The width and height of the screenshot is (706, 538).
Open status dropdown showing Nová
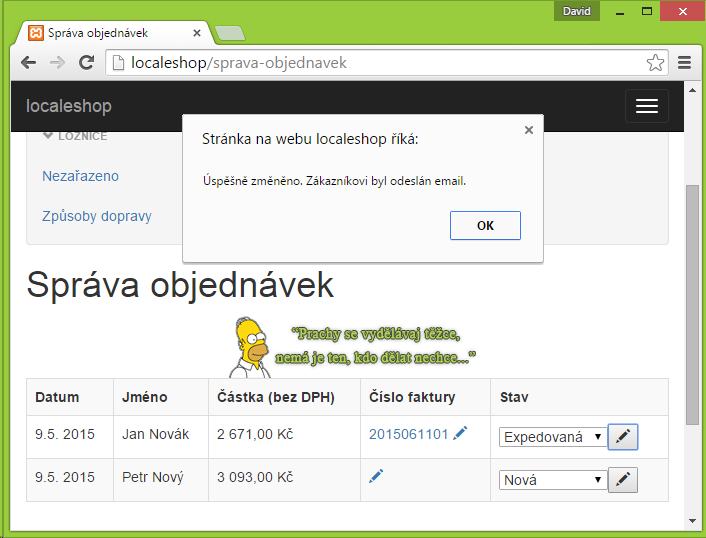click(553, 480)
